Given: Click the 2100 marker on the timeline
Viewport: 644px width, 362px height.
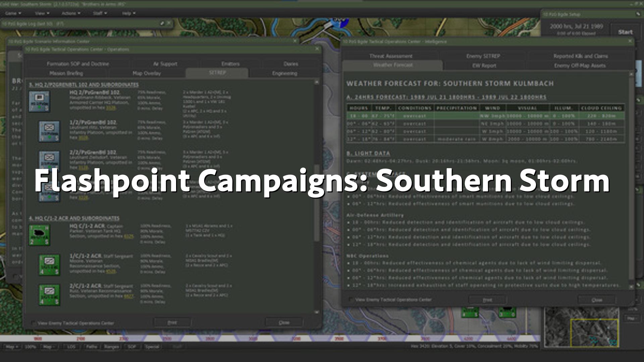Looking at the screenshot, I should click(x=80, y=339).
